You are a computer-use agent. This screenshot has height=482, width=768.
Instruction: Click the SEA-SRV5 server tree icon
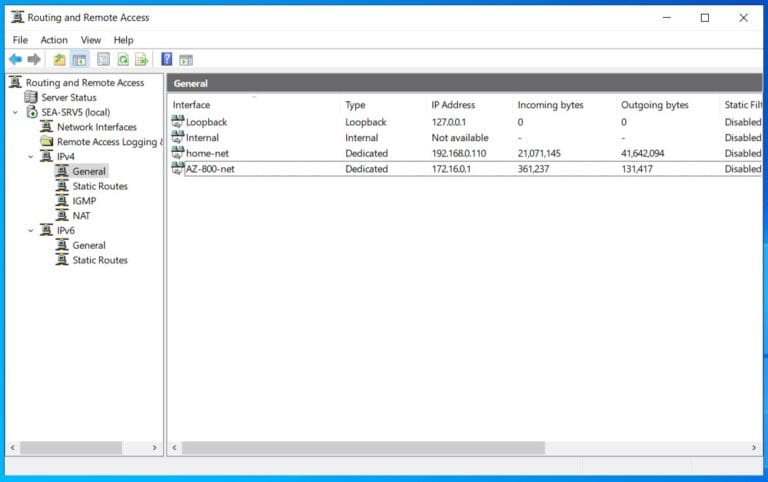(x=32, y=112)
